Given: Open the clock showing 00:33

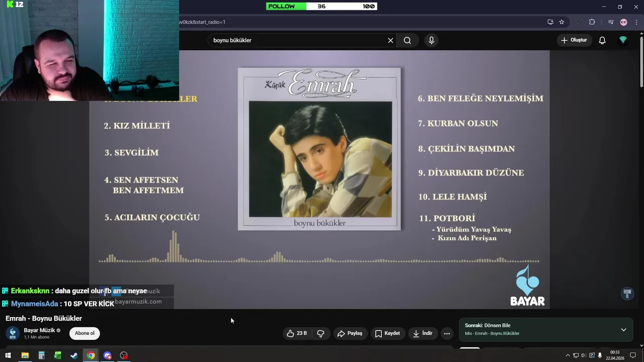Looking at the screenshot, I should (615, 355).
